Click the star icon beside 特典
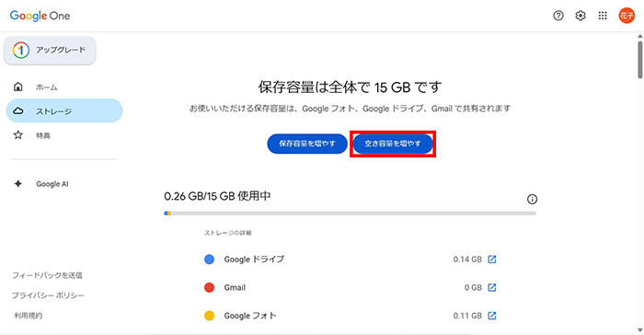644x335 pixels. [x=18, y=134]
